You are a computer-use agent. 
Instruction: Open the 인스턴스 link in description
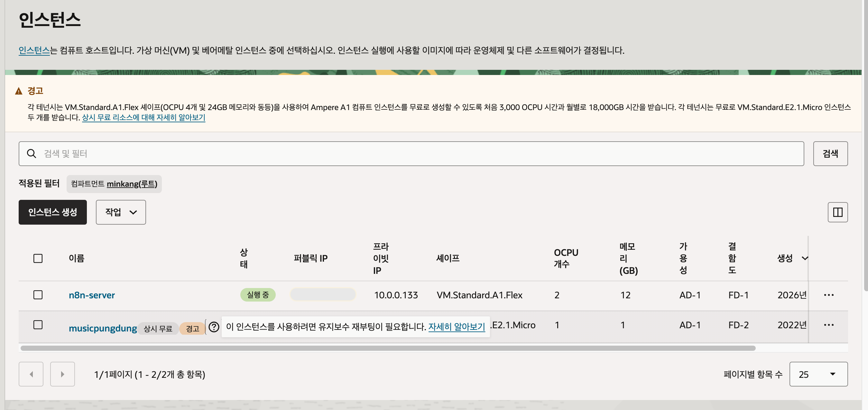34,50
